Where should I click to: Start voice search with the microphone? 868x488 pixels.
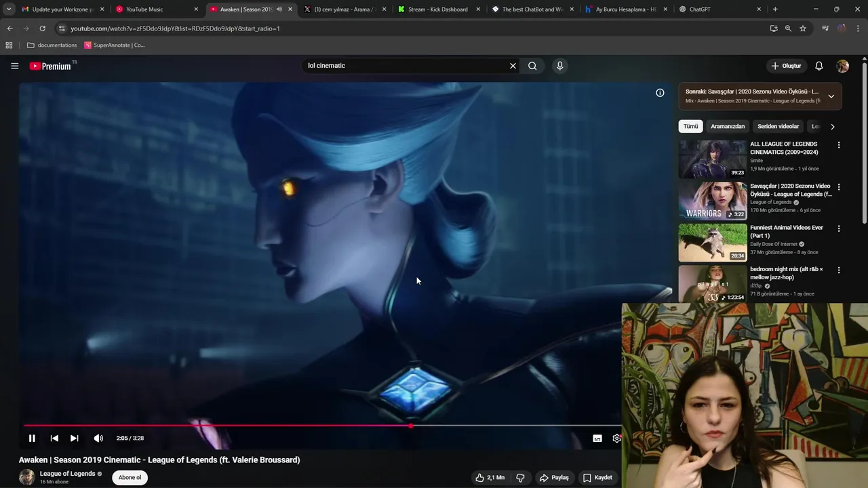coord(559,66)
